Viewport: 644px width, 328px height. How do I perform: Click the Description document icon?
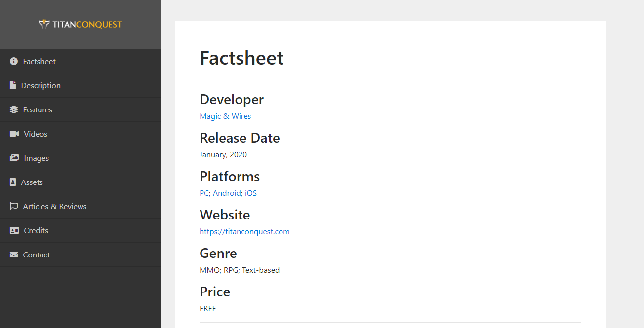coord(13,85)
